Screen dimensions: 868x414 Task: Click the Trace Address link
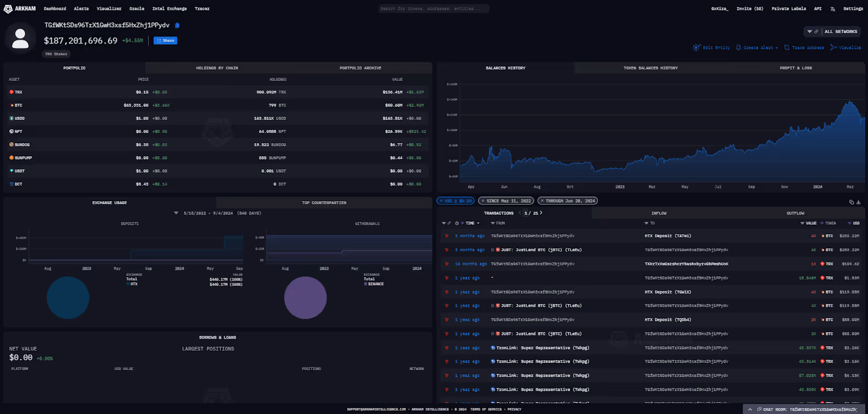tap(804, 48)
